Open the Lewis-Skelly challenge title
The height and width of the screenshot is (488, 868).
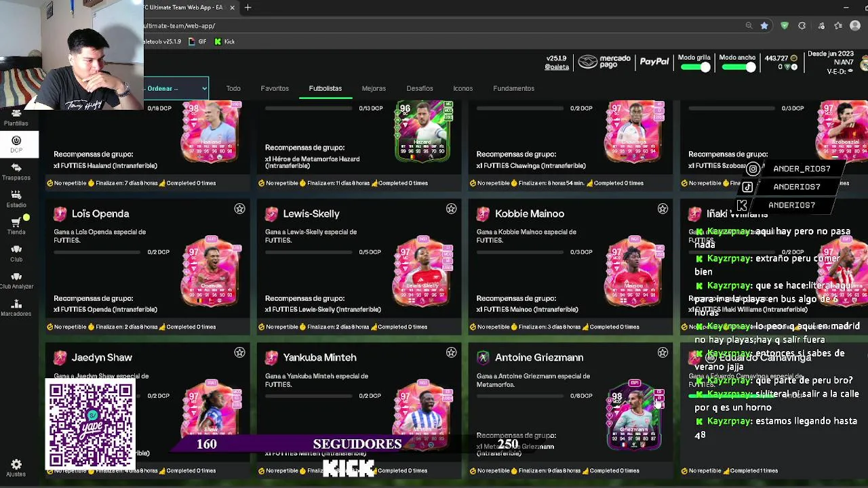point(311,213)
